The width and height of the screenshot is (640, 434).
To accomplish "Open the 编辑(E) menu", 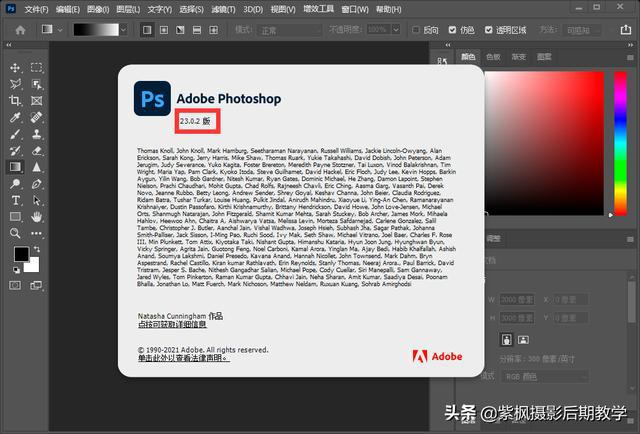I will click(x=67, y=9).
